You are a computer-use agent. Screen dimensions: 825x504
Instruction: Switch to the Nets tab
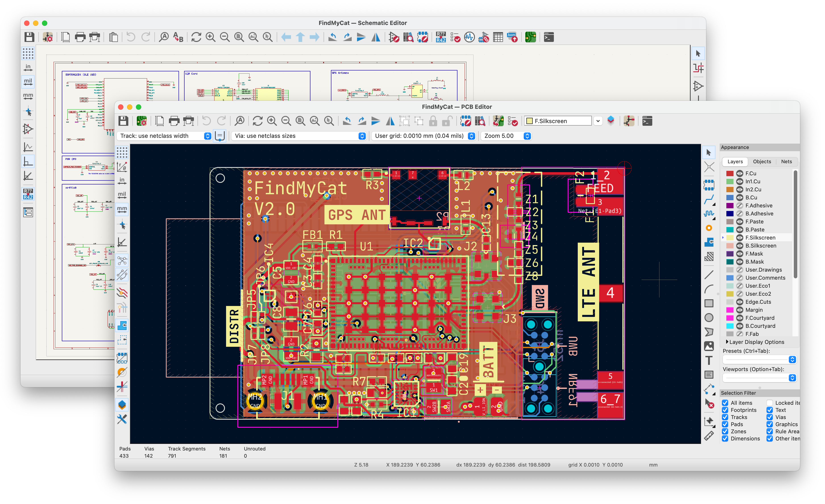coord(786,162)
